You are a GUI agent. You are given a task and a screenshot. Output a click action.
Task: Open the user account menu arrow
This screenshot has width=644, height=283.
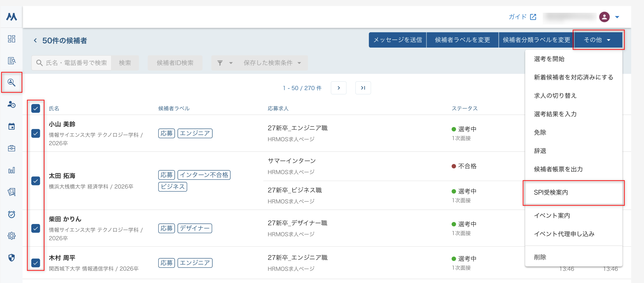[617, 17]
